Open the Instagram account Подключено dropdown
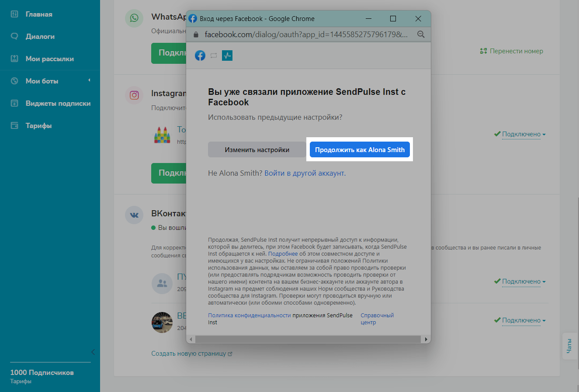Viewport: 579px width, 392px height. [x=520, y=134]
